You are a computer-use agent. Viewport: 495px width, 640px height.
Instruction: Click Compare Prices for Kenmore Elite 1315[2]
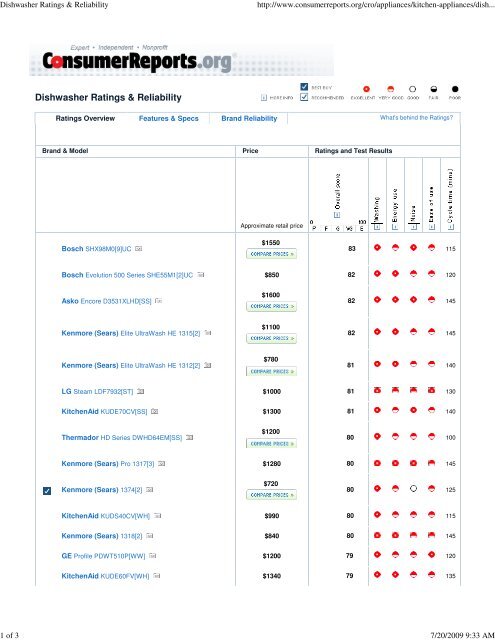pyautogui.click(x=271, y=338)
